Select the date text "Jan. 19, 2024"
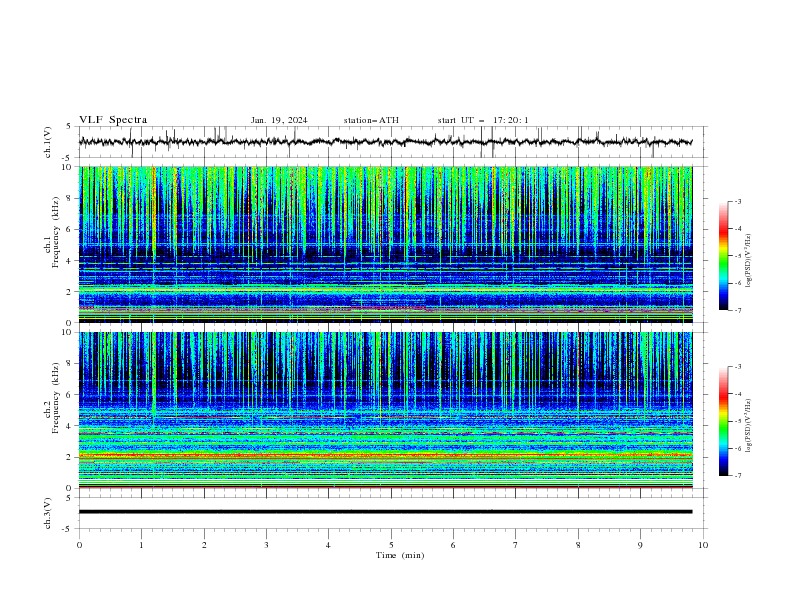Image resolution: width=792 pixels, height=612 pixels. pos(279,120)
